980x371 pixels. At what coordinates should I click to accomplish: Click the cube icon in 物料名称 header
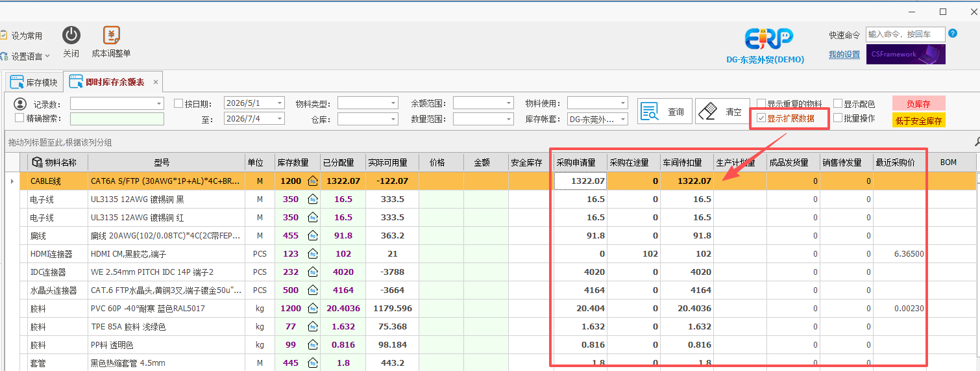(x=37, y=162)
